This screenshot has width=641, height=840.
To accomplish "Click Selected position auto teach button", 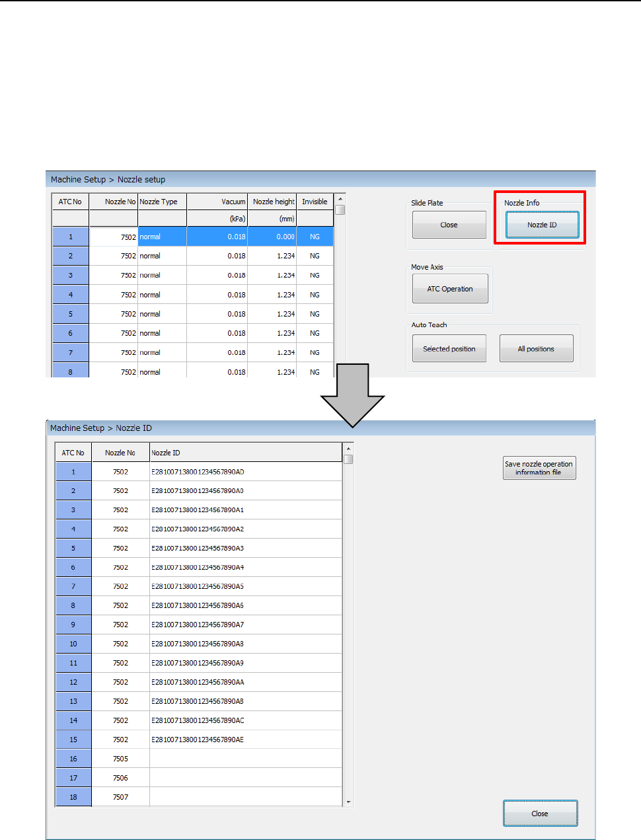I will point(449,349).
